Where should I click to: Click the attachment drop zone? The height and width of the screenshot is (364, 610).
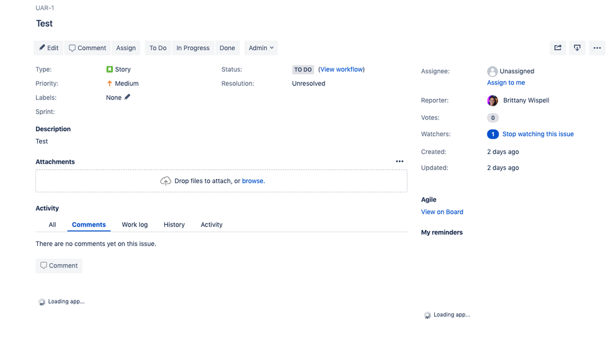click(x=222, y=181)
